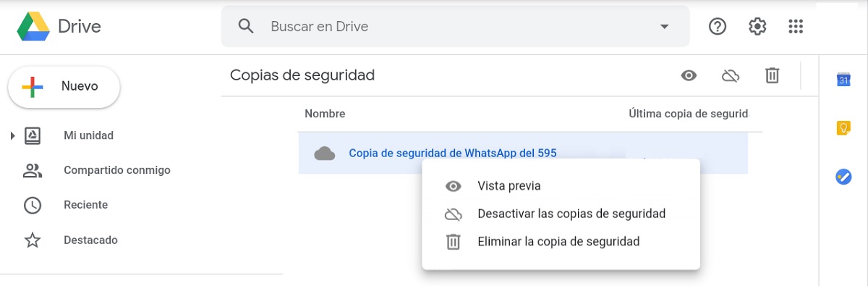Open the Help question mark icon
The width and height of the screenshot is (868, 286).
(718, 27)
